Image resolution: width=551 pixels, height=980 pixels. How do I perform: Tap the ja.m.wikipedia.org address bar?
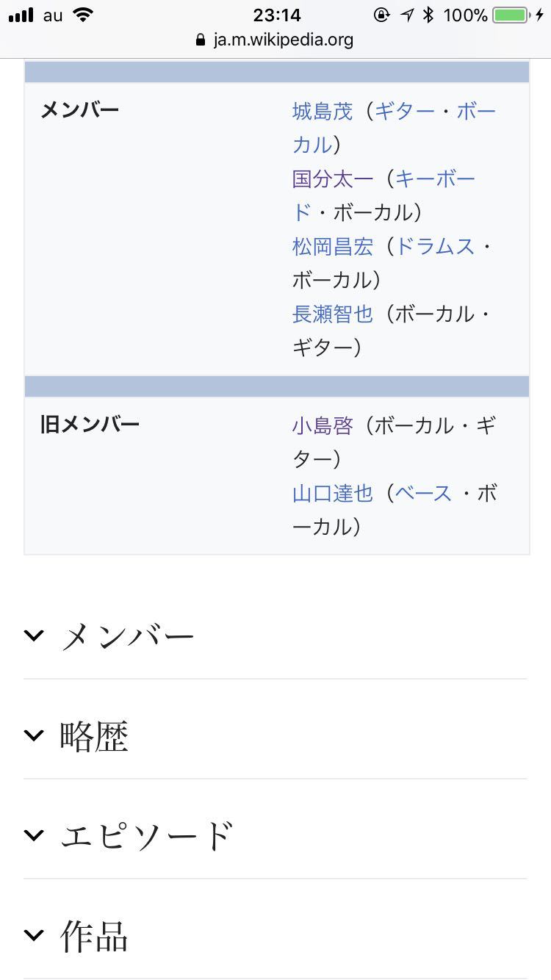(x=284, y=40)
